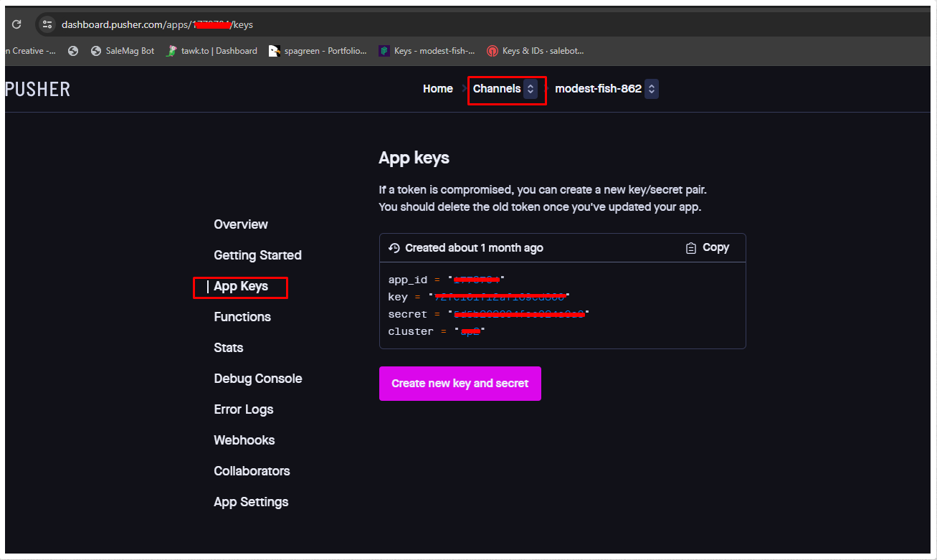Click the clock history icon beside Created
The width and height of the screenshot is (937, 560).
(x=394, y=248)
